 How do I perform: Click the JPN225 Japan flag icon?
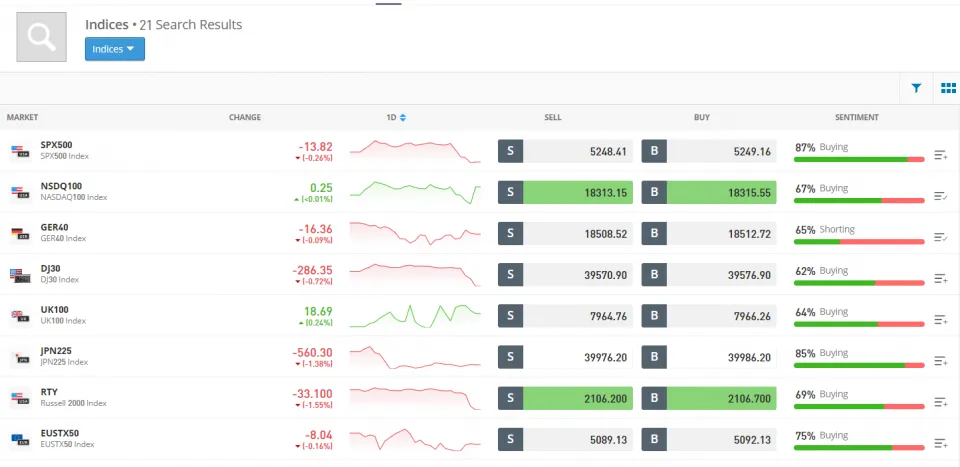[20, 357]
